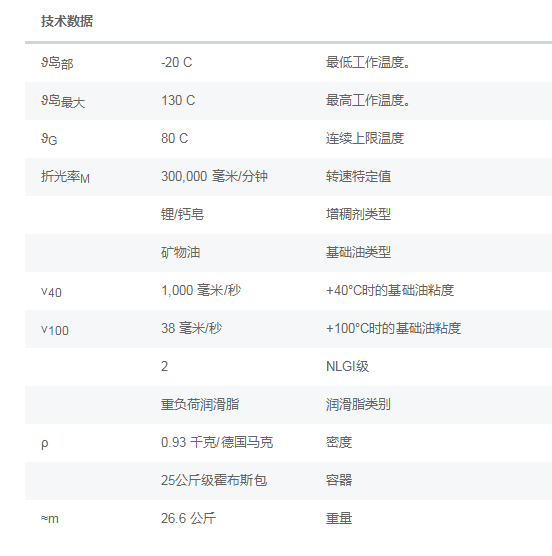Click the 增稠剂类型 label
The image size is (552, 556).
(x=358, y=214)
